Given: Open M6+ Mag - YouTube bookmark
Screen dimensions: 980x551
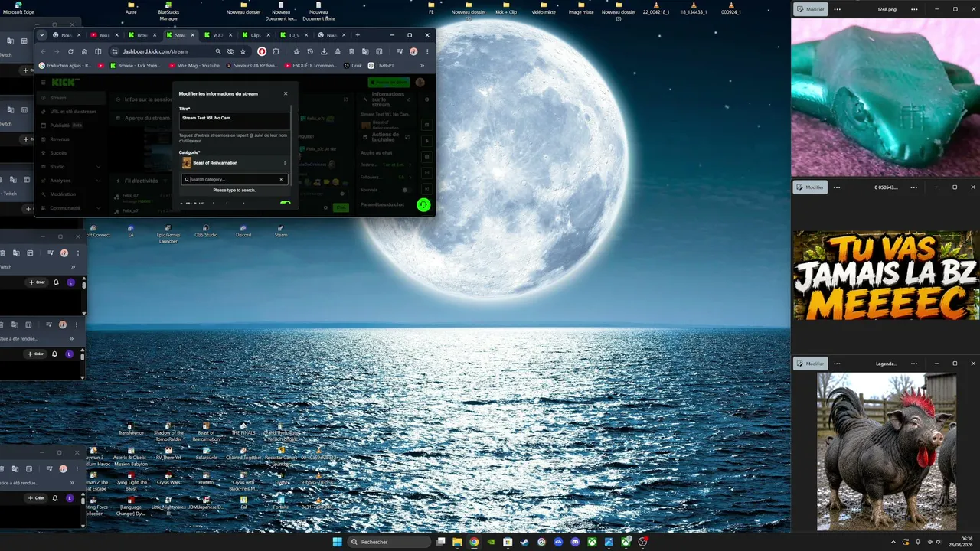Looking at the screenshot, I should pyautogui.click(x=194, y=65).
